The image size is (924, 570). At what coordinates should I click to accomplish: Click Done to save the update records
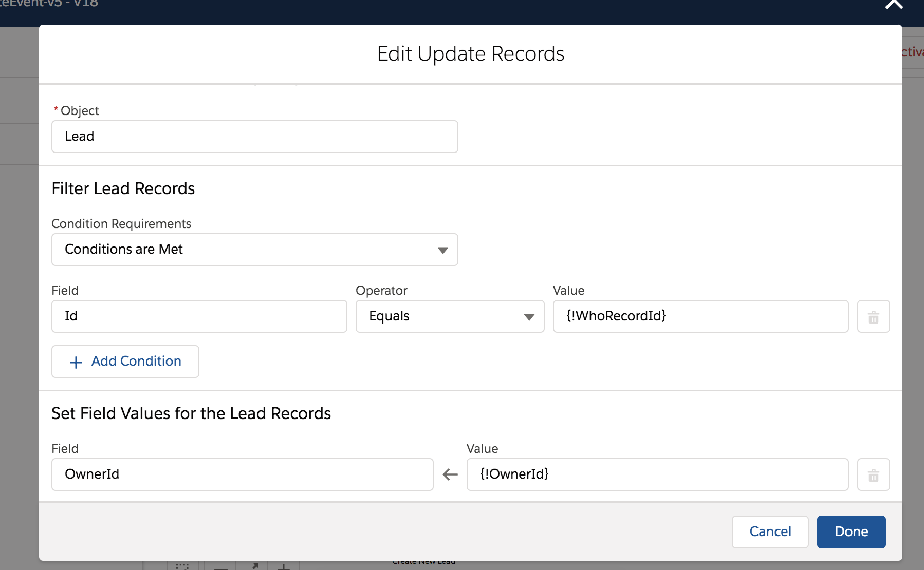pos(851,532)
